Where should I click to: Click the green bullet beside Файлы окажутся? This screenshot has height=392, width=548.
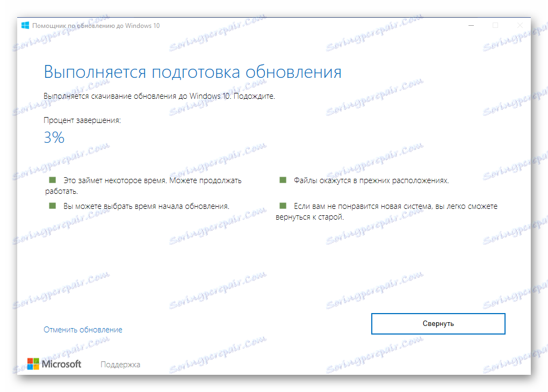point(283,180)
